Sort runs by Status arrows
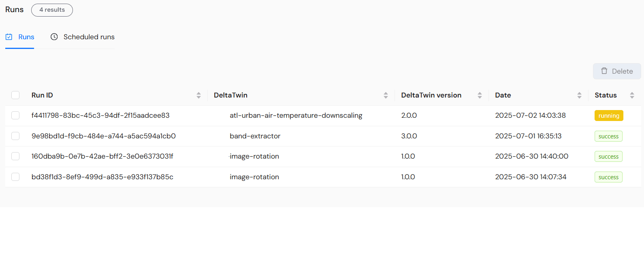Screen dimensions: 644x263 pyautogui.click(x=632, y=95)
